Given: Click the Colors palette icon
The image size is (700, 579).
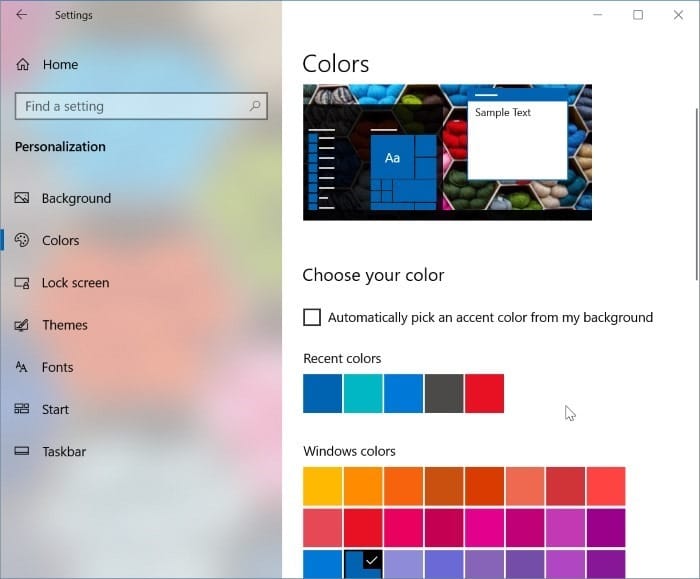Looking at the screenshot, I should coord(22,240).
